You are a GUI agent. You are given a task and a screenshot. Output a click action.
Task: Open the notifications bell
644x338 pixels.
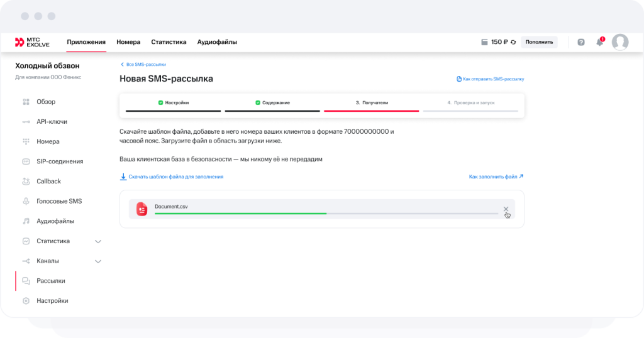[600, 42]
